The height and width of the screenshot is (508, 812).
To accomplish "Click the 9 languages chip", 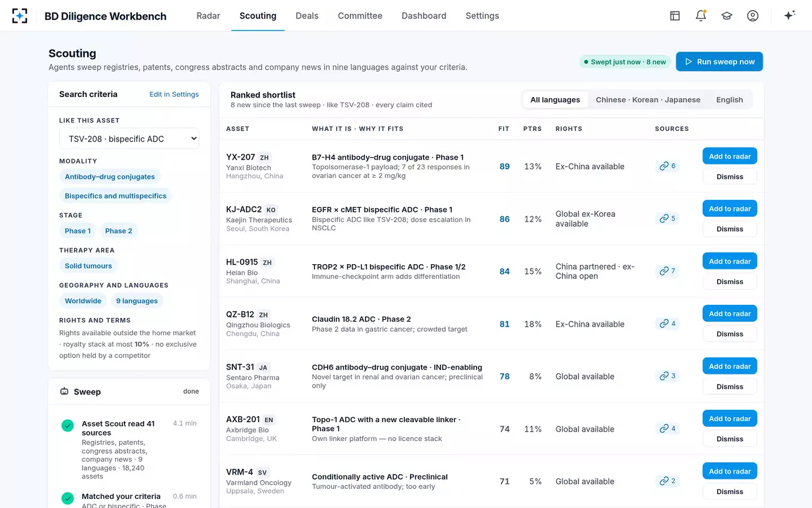I will 137,301.
